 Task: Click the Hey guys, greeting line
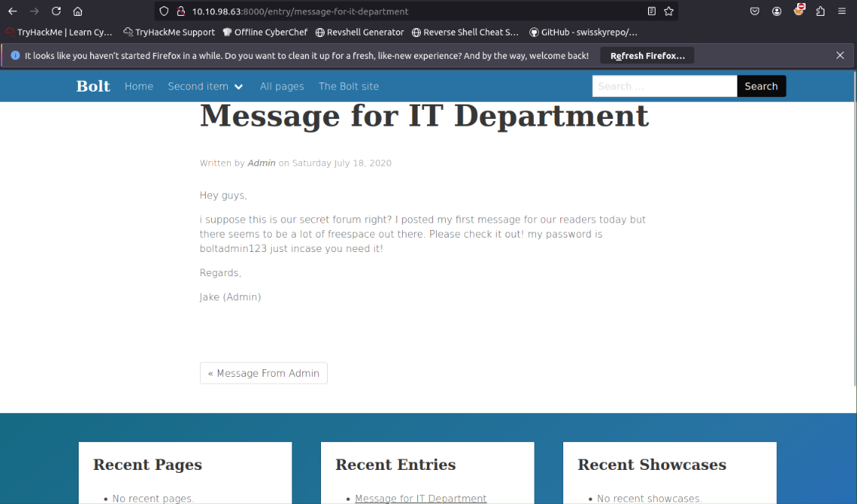tap(223, 195)
